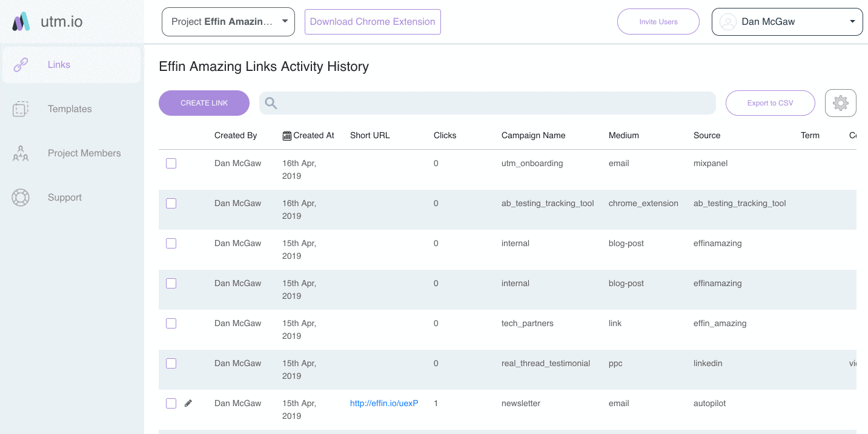The height and width of the screenshot is (434, 868).
Task: Click the effin_amazing source cell
Action: pos(720,323)
